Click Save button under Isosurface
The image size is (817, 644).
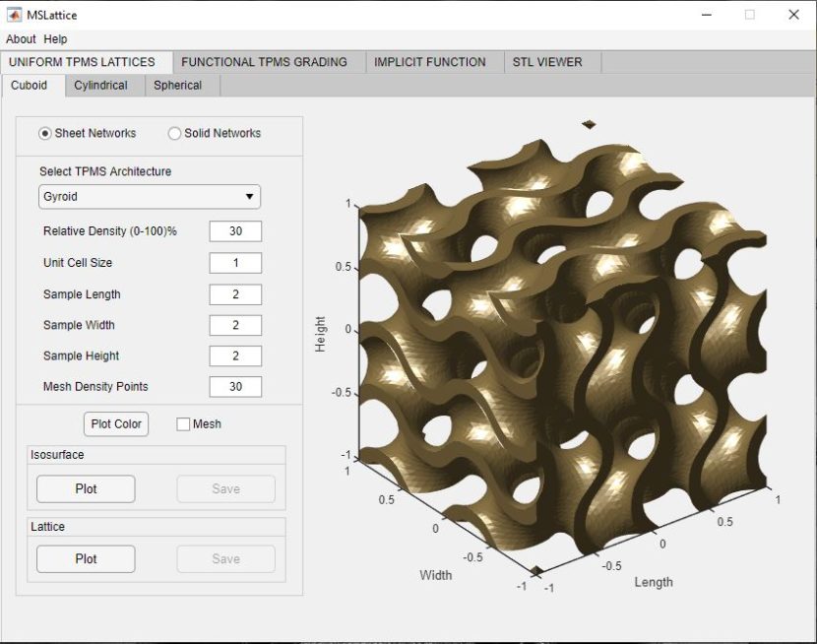[226, 488]
